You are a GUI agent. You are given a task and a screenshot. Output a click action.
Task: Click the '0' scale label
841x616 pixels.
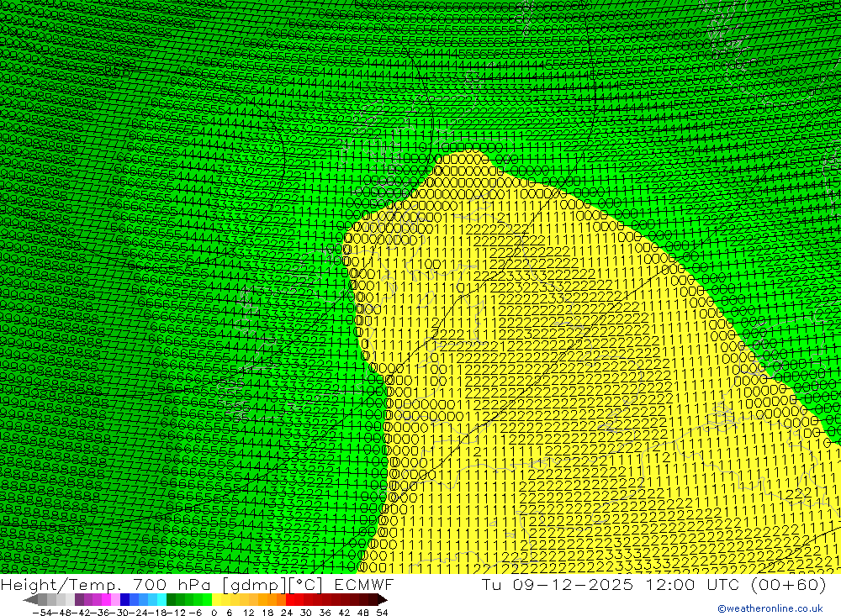(214, 613)
